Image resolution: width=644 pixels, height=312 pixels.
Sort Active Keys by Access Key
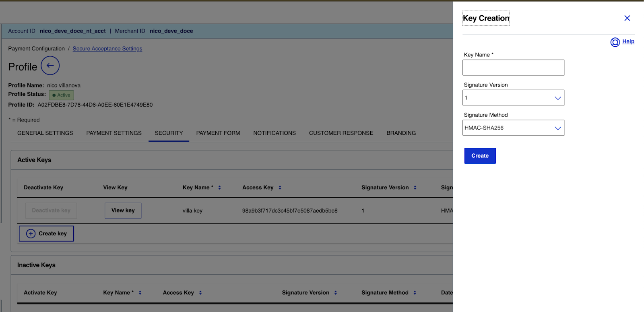[280, 188]
